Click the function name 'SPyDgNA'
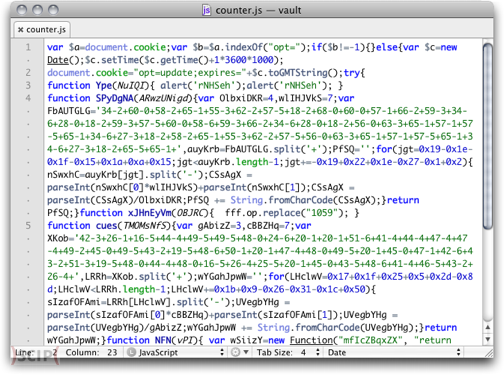The width and height of the screenshot is (504, 375). click(x=115, y=98)
